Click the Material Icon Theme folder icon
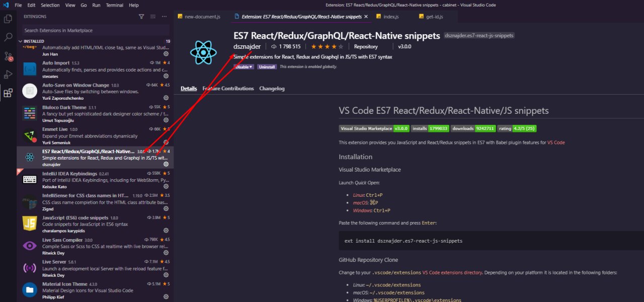The image size is (644, 302). (30, 290)
